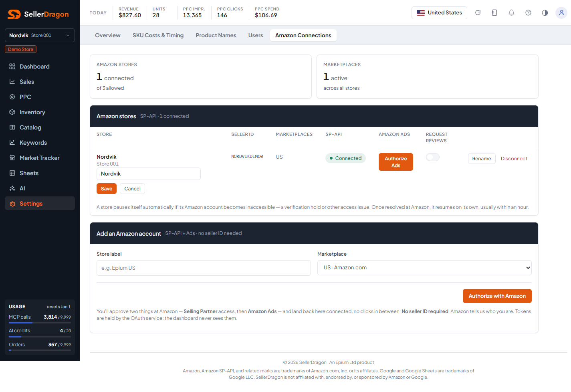Image resolution: width=571 pixels, height=392 pixels.
Task: Switch to the SKU Costs & Timing tab
Action: (x=158, y=35)
